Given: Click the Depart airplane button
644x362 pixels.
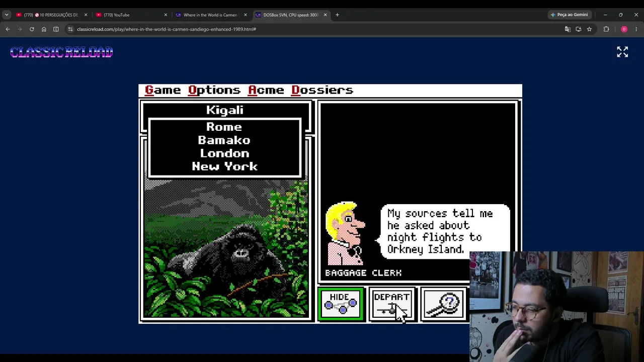Looking at the screenshot, I should coord(392,304).
